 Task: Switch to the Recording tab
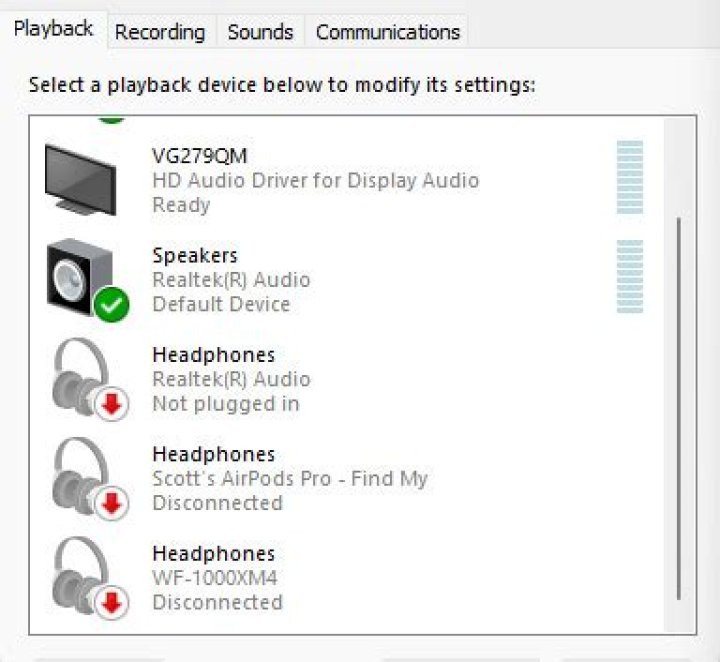160,32
